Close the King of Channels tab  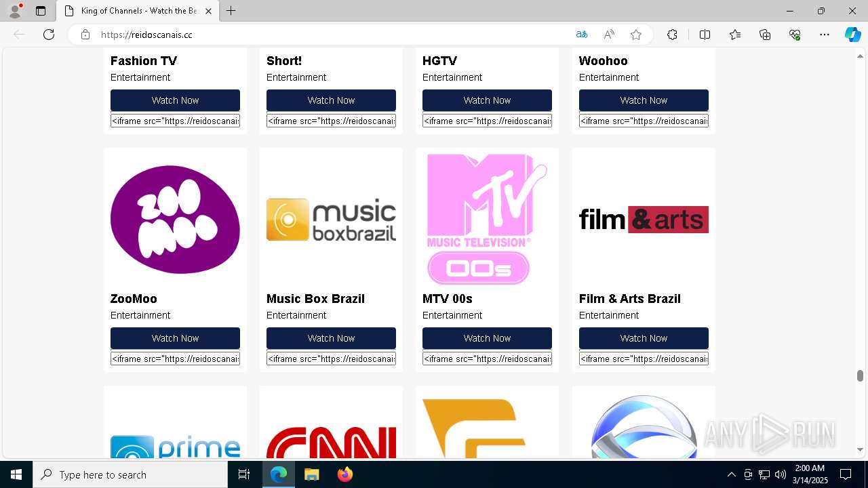[x=209, y=11]
